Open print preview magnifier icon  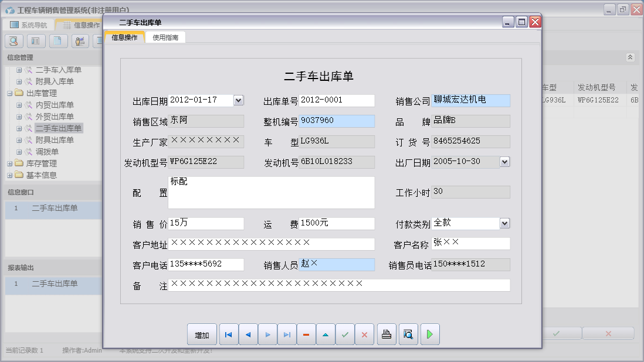[x=408, y=334]
